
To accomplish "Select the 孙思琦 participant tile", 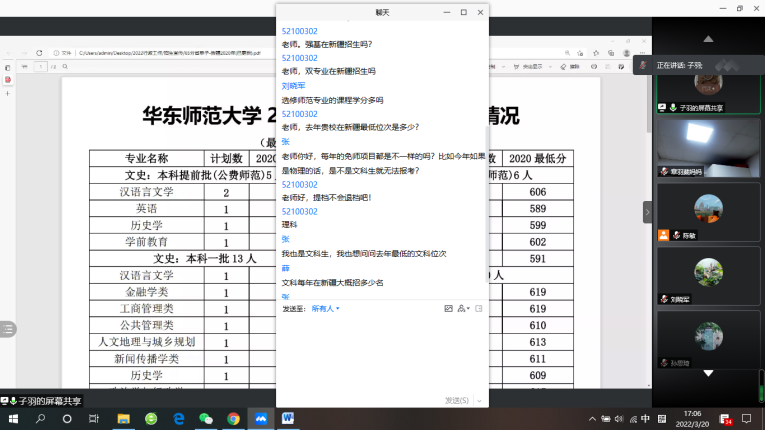I will click(708, 339).
